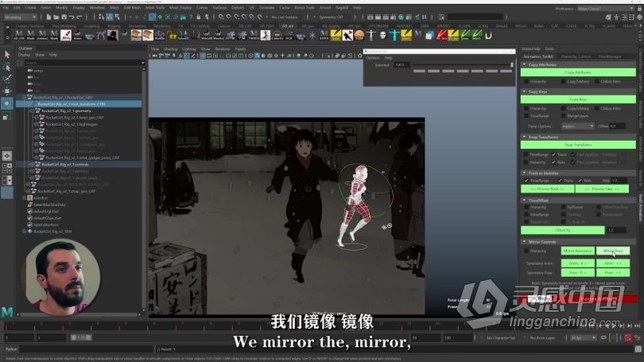Uncheck TimeRange in Track or Stabilize
The height and width of the screenshot is (362, 644).
(526, 181)
